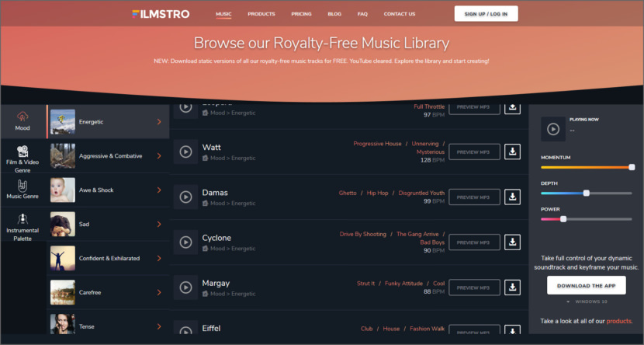Image resolution: width=644 pixels, height=345 pixels.
Task: Click The Gang Arrive tag
Action: (417, 234)
